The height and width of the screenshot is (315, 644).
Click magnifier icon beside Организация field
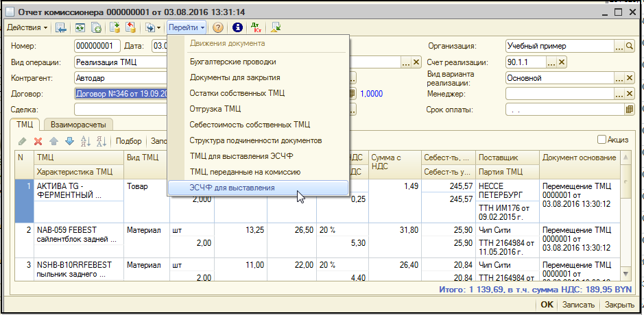tap(630, 46)
